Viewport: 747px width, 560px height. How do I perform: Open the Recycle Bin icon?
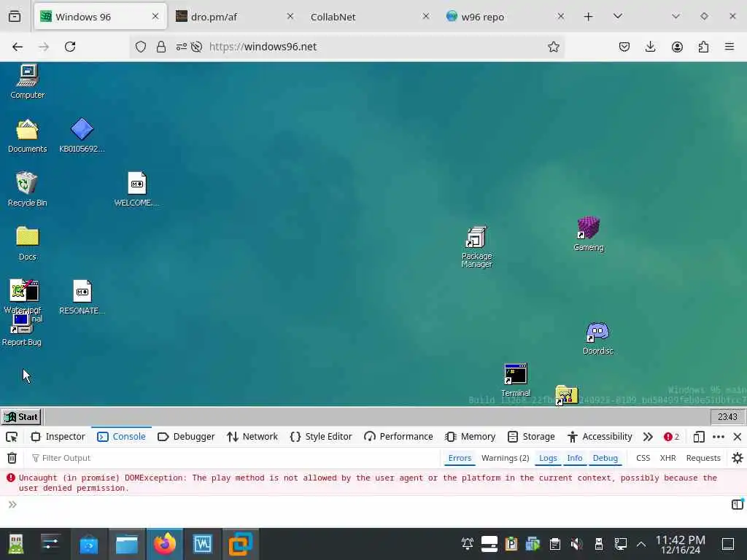27,190
